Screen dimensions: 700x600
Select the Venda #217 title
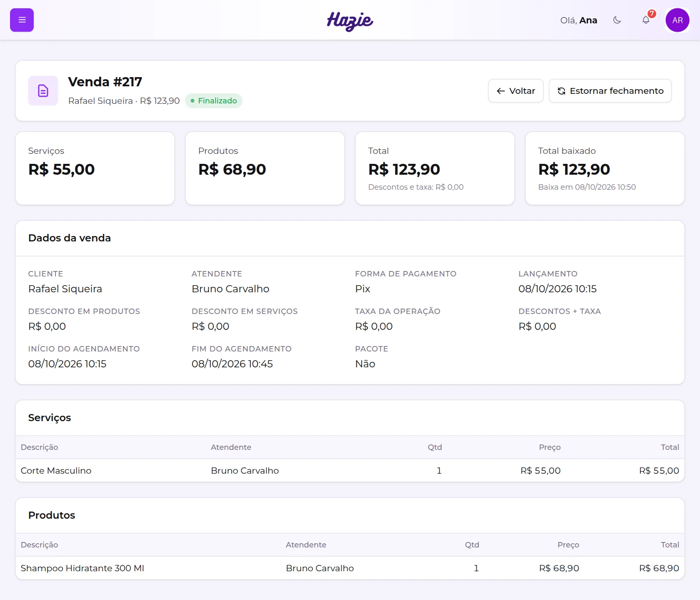pyautogui.click(x=105, y=82)
